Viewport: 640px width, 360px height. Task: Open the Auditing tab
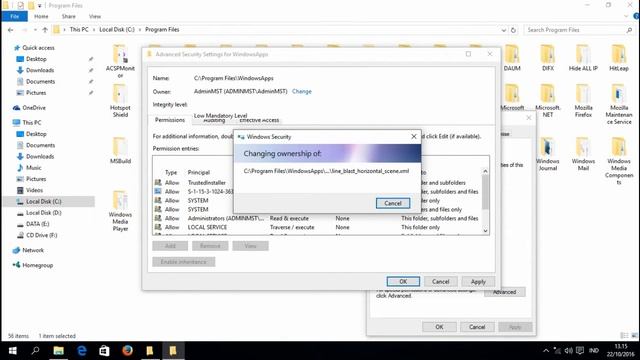(x=214, y=121)
